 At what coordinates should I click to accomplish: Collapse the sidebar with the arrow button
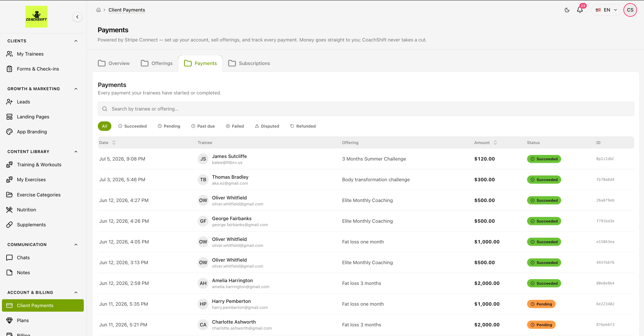[77, 17]
